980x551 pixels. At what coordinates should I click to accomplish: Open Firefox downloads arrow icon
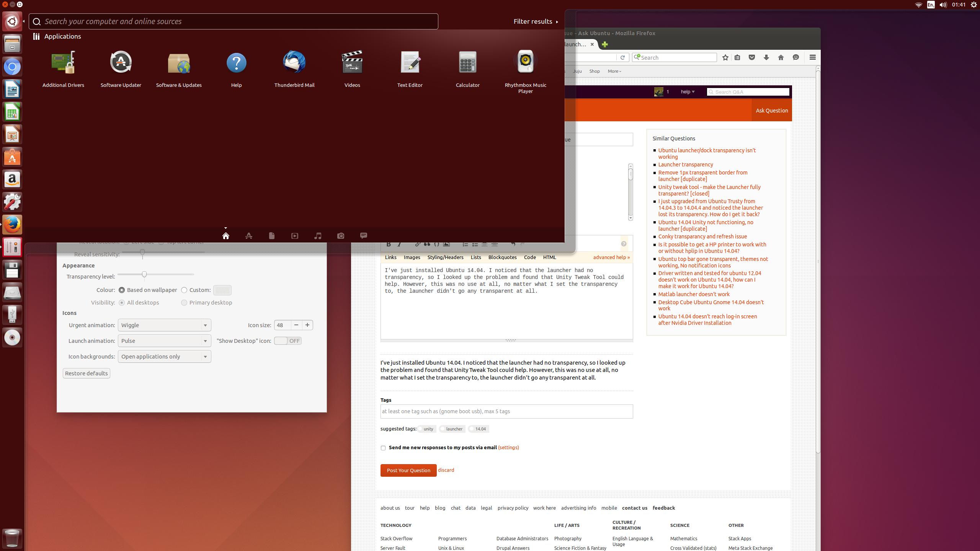click(766, 57)
